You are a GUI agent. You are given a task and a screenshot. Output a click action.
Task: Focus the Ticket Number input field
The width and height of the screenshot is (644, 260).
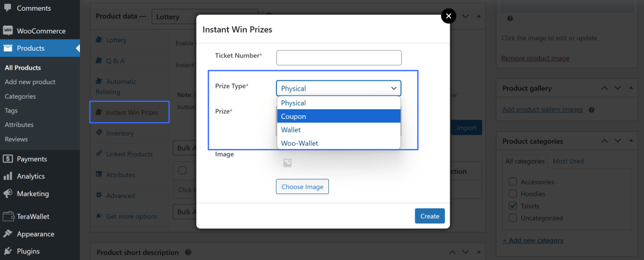point(339,58)
